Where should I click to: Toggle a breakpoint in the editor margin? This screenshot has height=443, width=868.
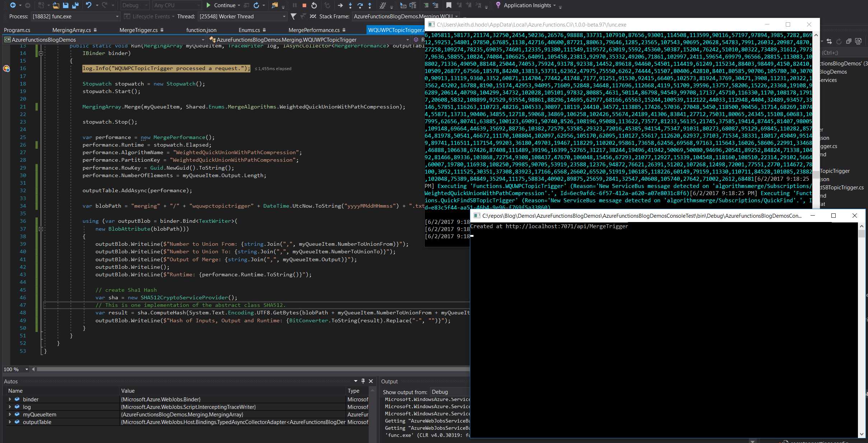pos(6,68)
